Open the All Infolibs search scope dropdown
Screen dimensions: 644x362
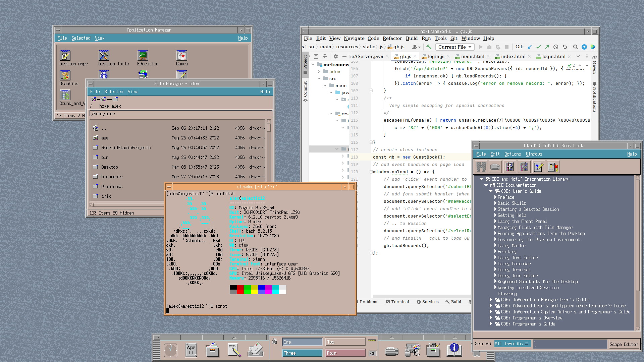pyautogui.click(x=512, y=344)
